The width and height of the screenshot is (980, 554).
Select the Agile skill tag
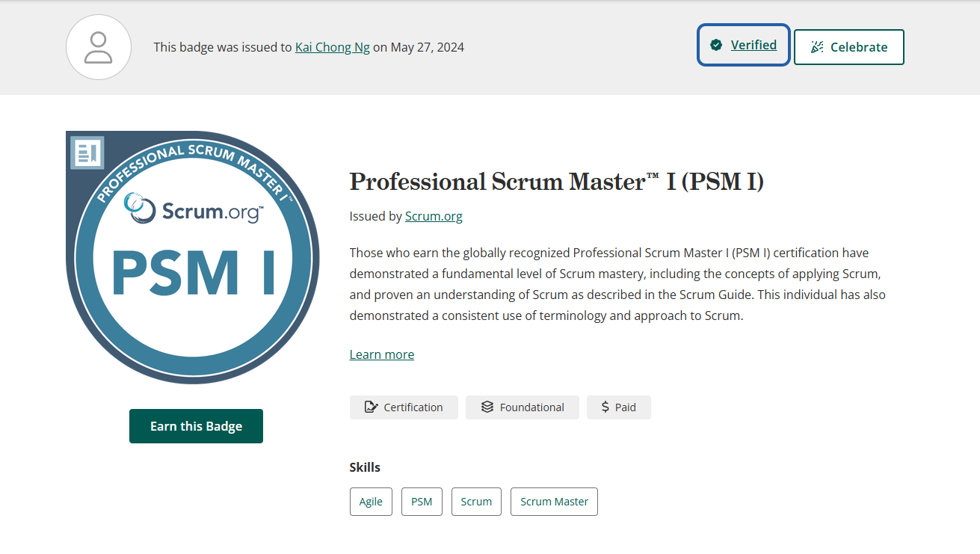(371, 502)
